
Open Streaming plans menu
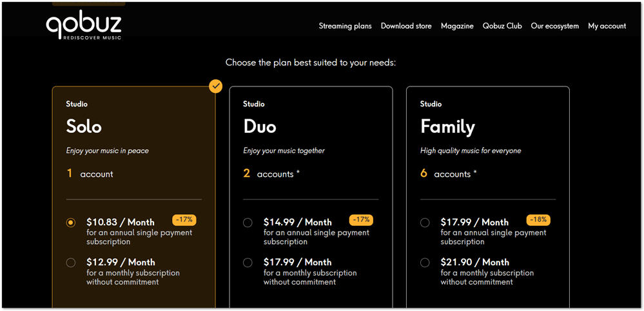(345, 26)
